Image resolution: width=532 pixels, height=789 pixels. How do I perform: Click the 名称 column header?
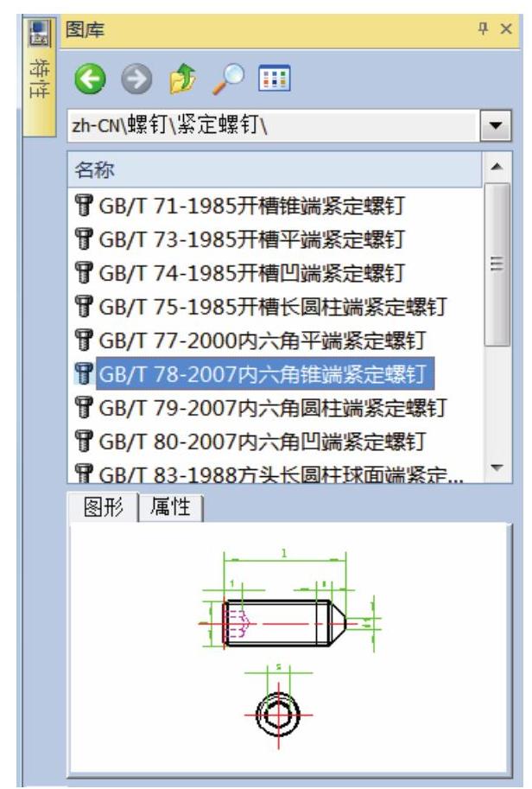(275, 169)
